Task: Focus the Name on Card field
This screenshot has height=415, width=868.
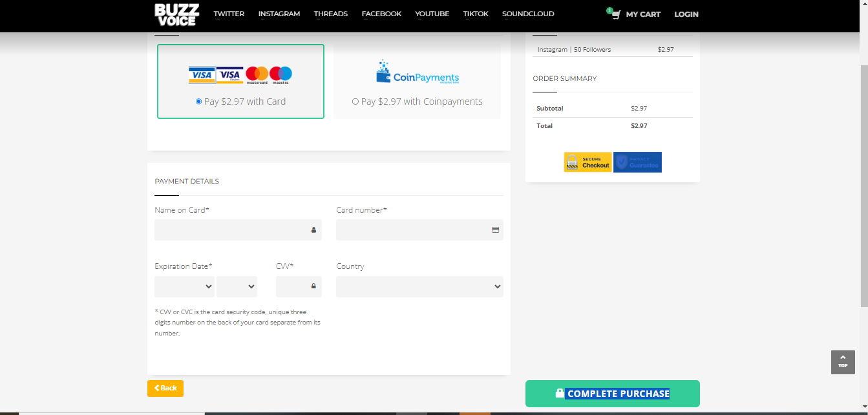Action: click(x=238, y=229)
